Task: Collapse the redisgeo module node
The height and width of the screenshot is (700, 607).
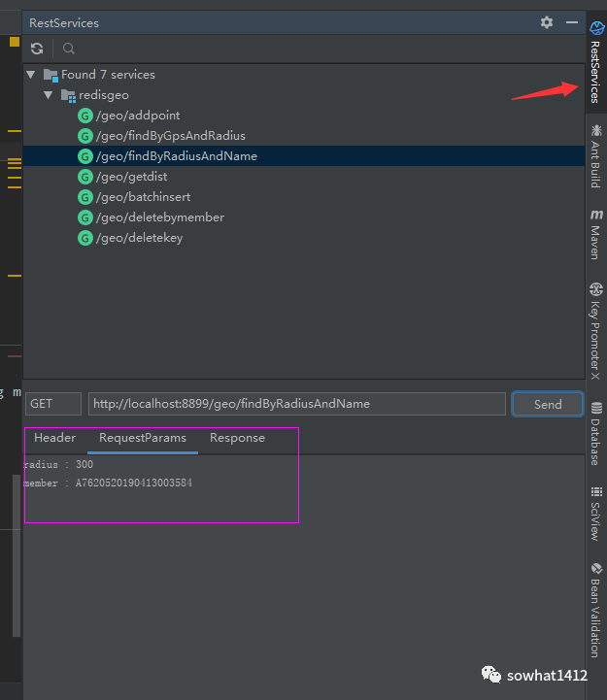Action: [48, 95]
